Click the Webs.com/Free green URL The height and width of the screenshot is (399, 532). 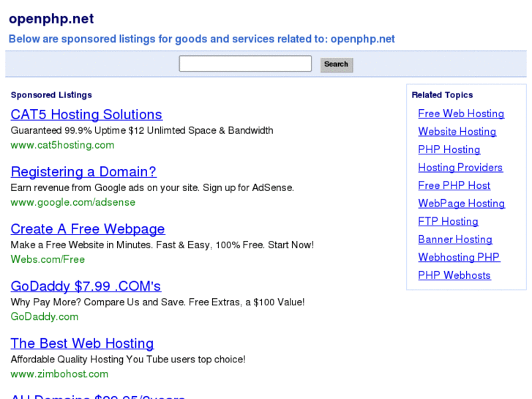coord(48,259)
